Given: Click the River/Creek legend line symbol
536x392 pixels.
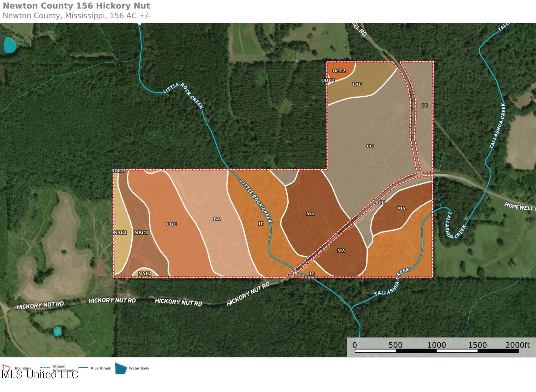Looking at the screenshot, I should click(84, 368).
